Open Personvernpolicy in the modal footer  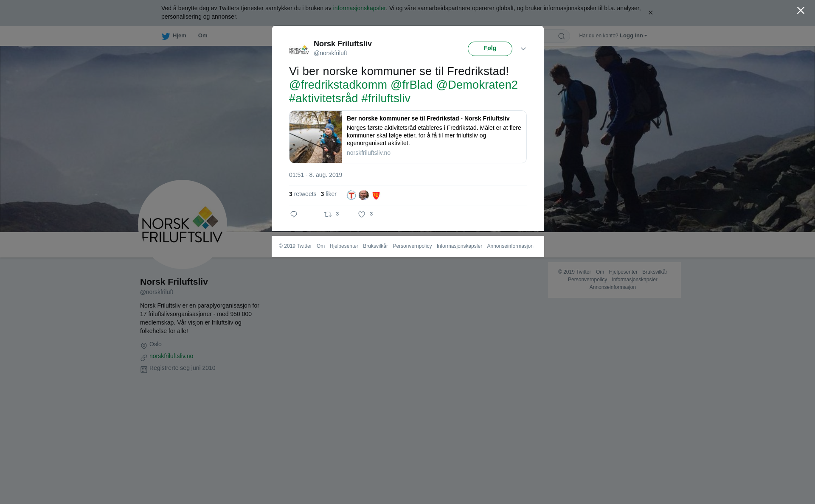412,246
